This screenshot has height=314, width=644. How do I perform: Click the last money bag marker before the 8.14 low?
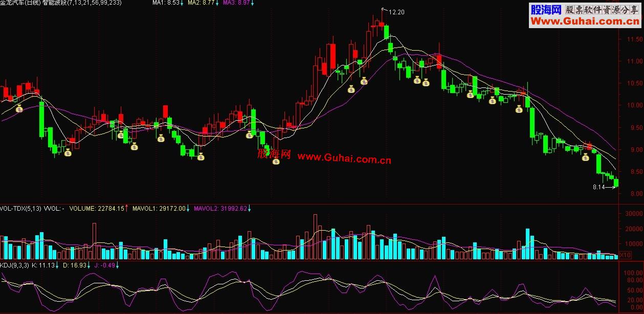point(585,157)
